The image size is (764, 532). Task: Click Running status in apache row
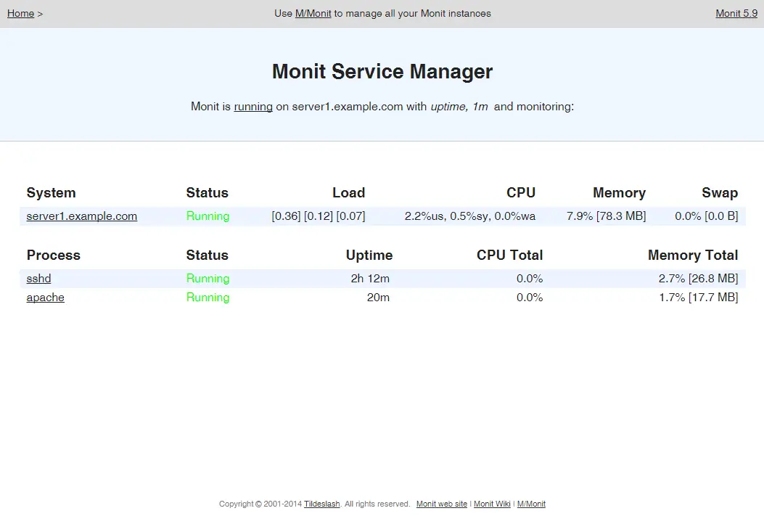[x=208, y=298]
